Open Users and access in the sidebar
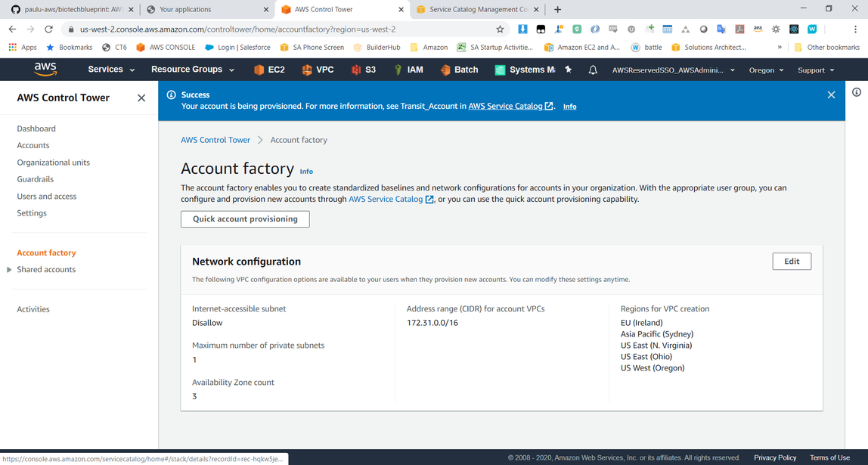 coord(47,196)
